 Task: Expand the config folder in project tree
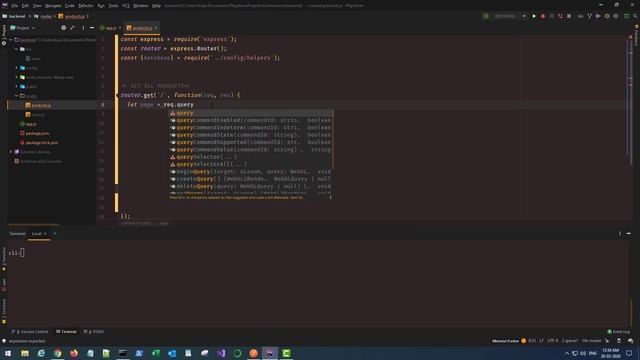(17, 68)
